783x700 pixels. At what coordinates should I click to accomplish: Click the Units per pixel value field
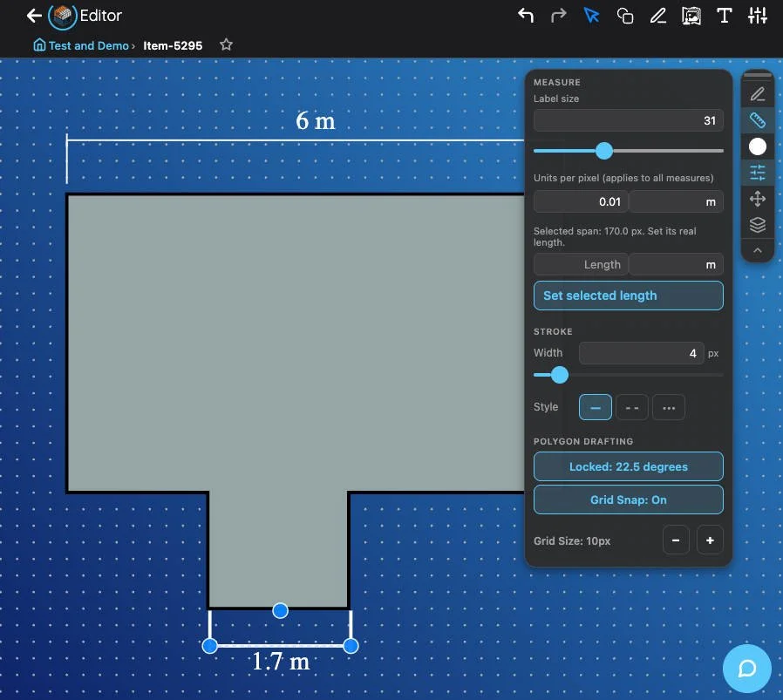(x=580, y=201)
